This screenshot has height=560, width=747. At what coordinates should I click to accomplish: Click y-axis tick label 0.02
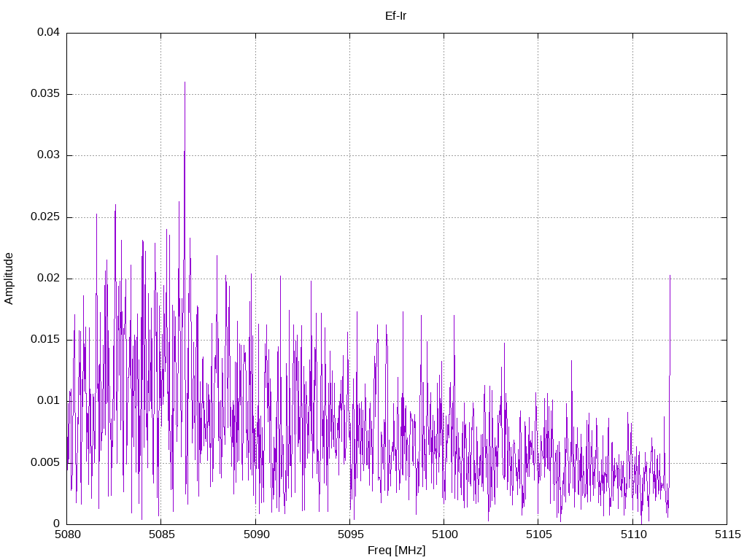pyautogui.click(x=49, y=278)
